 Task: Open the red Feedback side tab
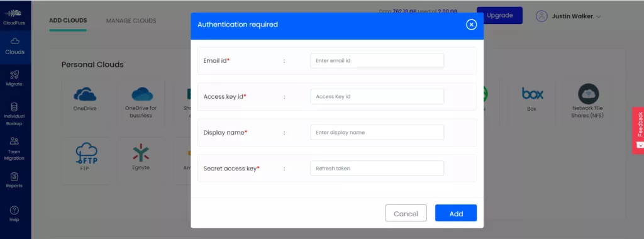638,130
